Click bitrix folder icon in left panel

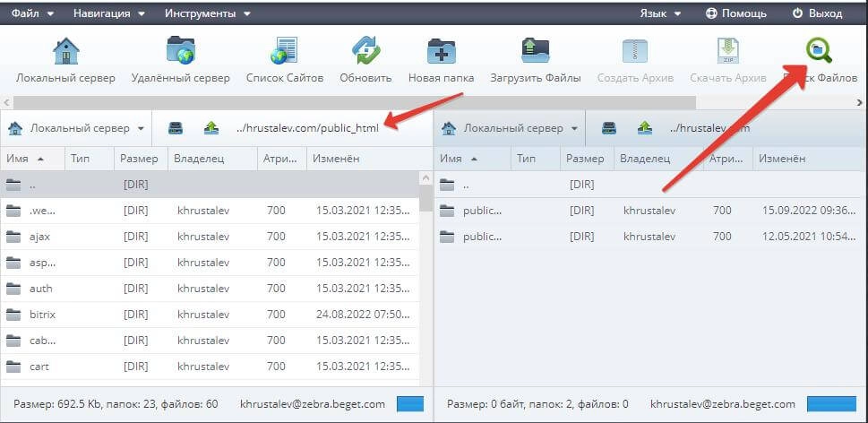click(x=13, y=315)
